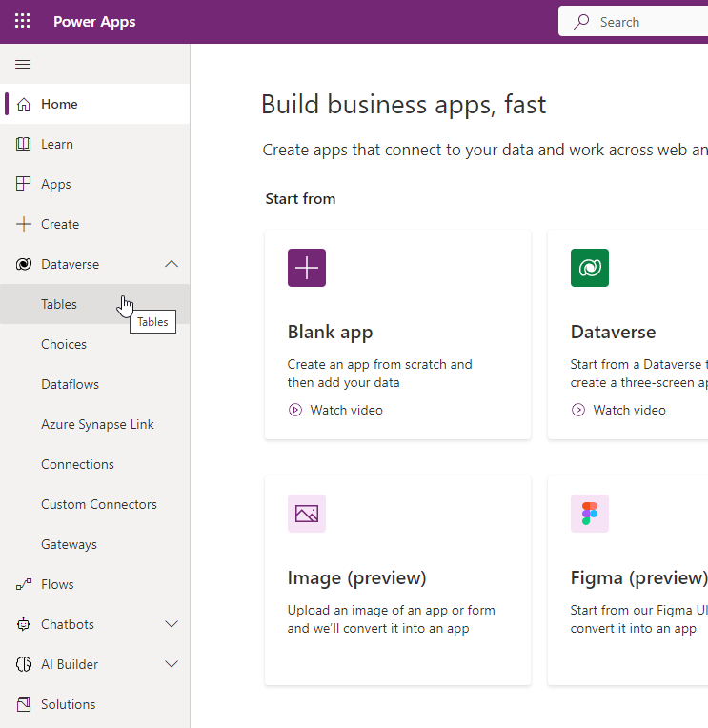Open the app launcher waffle icon

tap(22, 21)
